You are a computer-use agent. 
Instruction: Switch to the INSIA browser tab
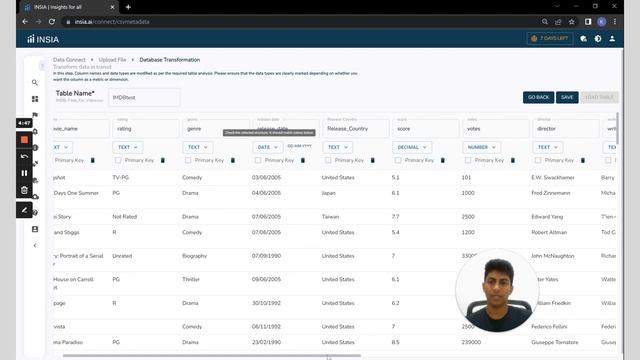click(69, 7)
